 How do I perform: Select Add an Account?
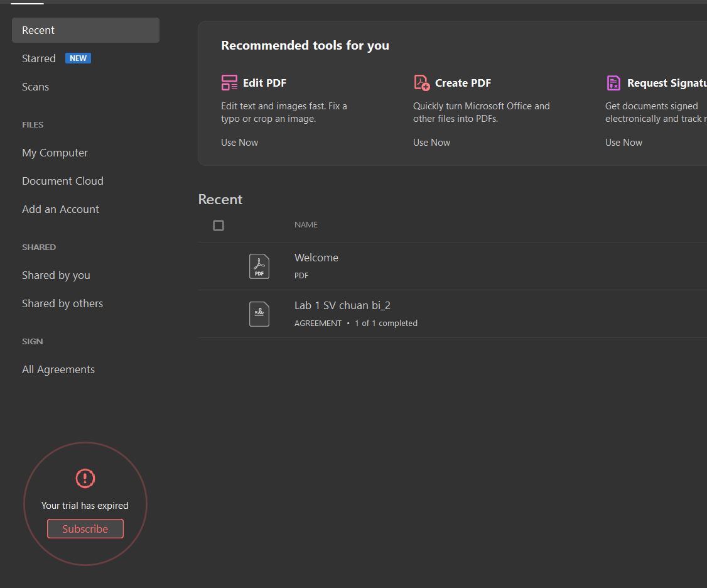click(x=60, y=209)
